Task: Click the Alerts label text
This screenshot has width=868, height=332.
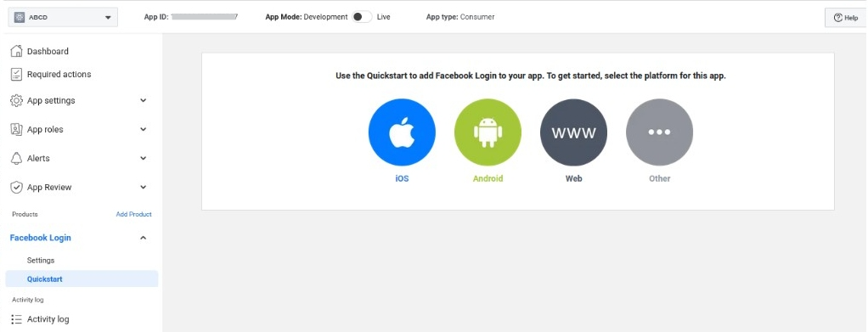Action: coord(38,158)
